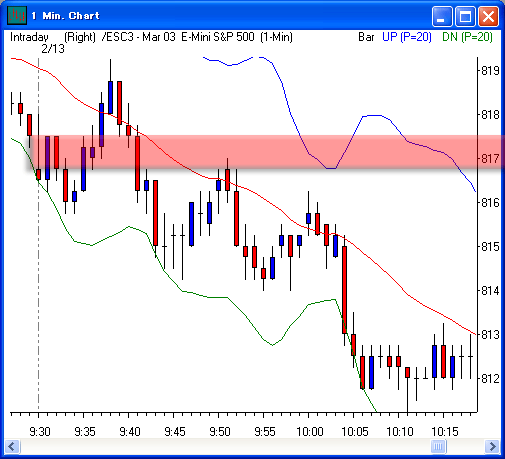The height and width of the screenshot is (459, 505).
Task: Click the 815 price axis label
Action: 491,246
